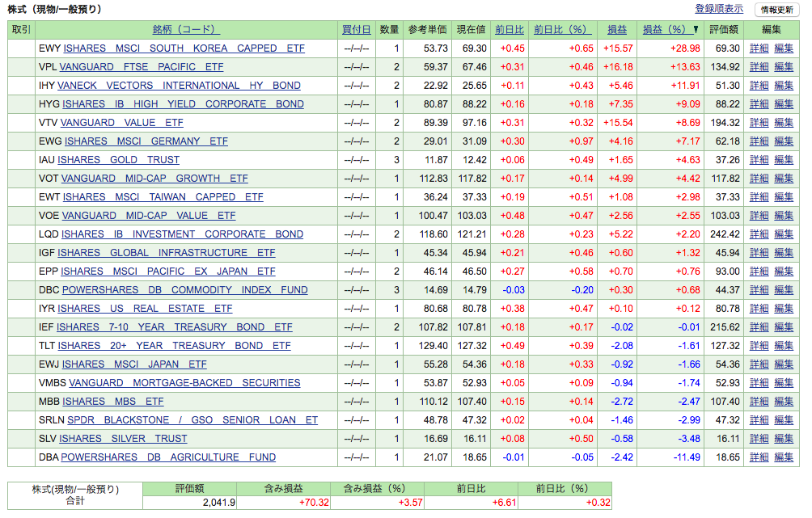Click 編集 in the IHY row
This screenshot has width=812, height=518.
[784, 86]
